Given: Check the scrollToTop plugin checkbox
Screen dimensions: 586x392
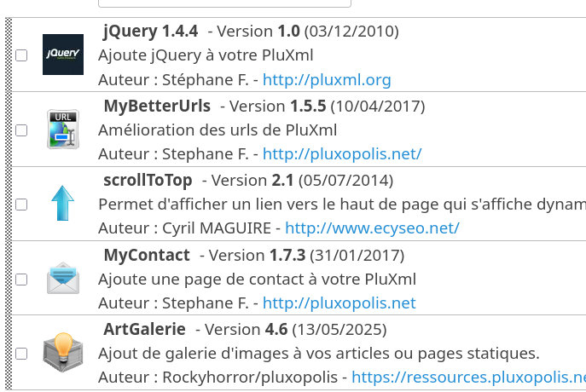Looking at the screenshot, I should point(21,205).
